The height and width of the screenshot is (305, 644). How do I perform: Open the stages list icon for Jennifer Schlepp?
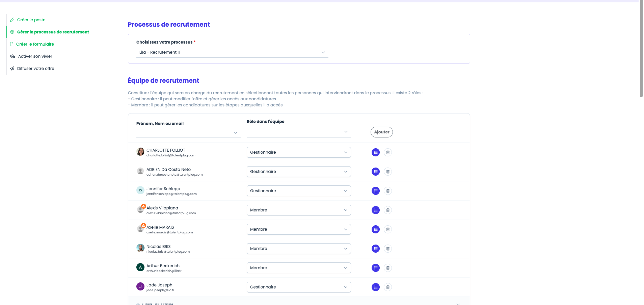click(x=375, y=191)
